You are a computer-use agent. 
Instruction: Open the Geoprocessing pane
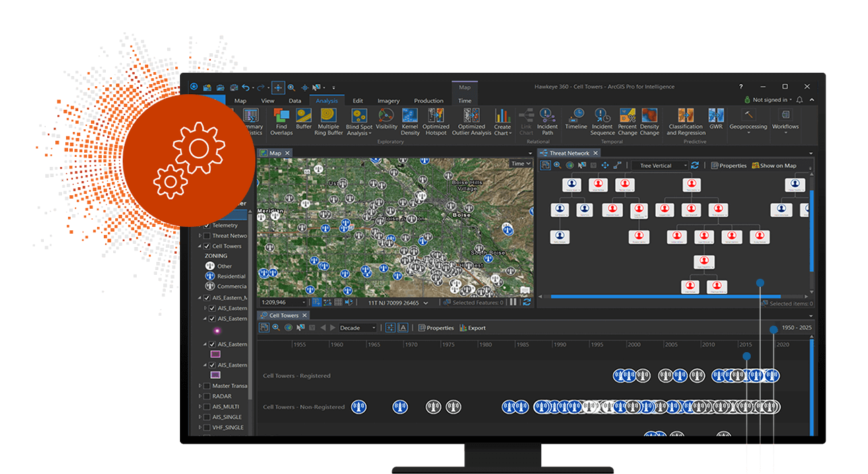click(x=749, y=121)
